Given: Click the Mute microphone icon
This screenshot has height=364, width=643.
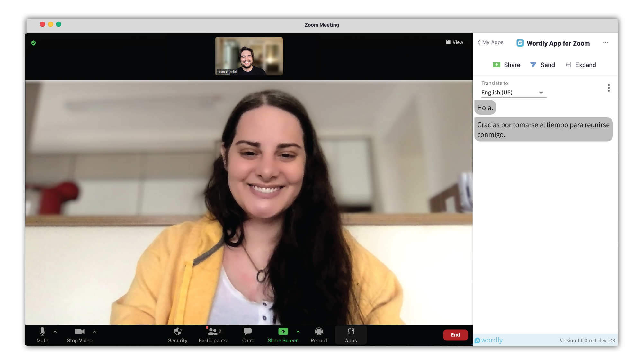Looking at the screenshot, I should (42, 332).
